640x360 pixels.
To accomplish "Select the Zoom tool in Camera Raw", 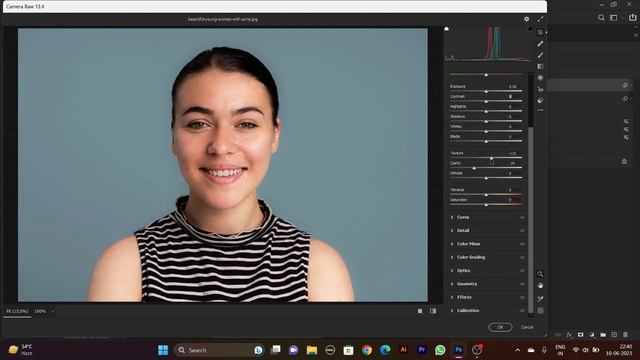I will [x=540, y=274].
